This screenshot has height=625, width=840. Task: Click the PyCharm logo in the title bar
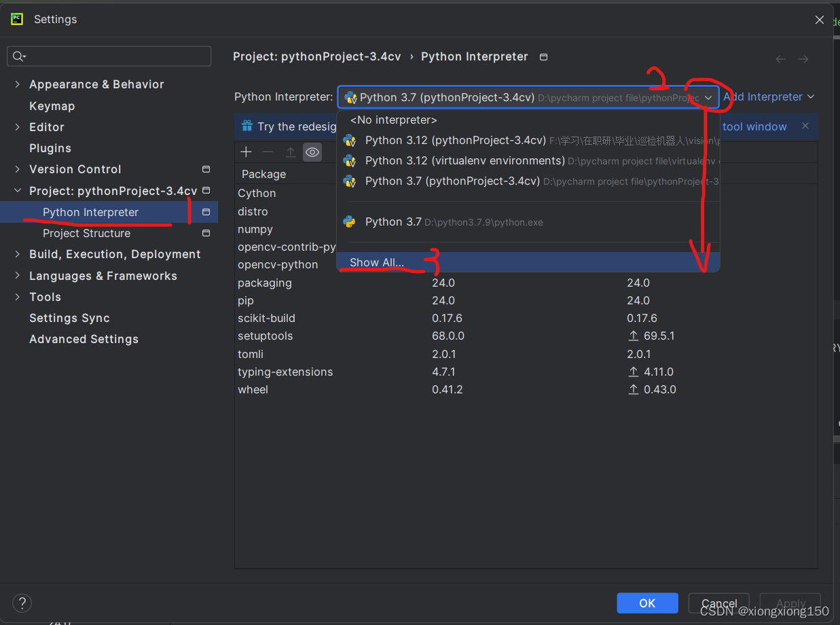pyautogui.click(x=16, y=19)
